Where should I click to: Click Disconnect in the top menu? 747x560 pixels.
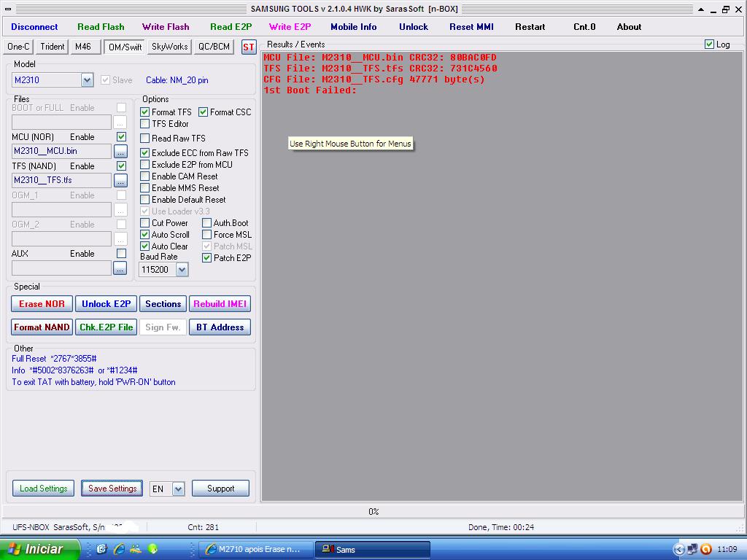(34, 27)
